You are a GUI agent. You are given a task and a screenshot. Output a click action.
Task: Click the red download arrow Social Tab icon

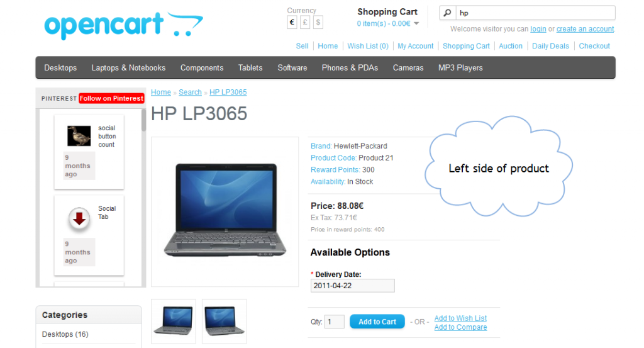[x=79, y=218]
